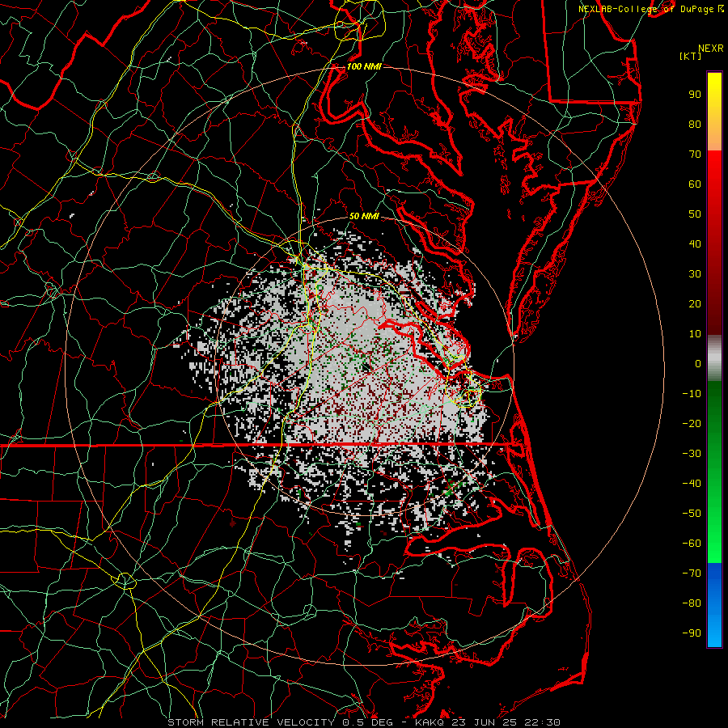Click the -10 knots scale label
728x728 pixels.
click(x=692, y=394)
